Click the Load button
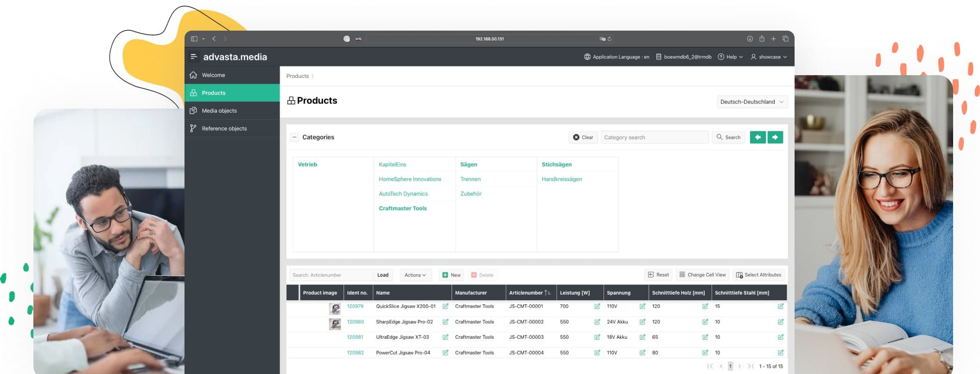The image size is (980, 374). pyautogui.click(x=383, y=275)
